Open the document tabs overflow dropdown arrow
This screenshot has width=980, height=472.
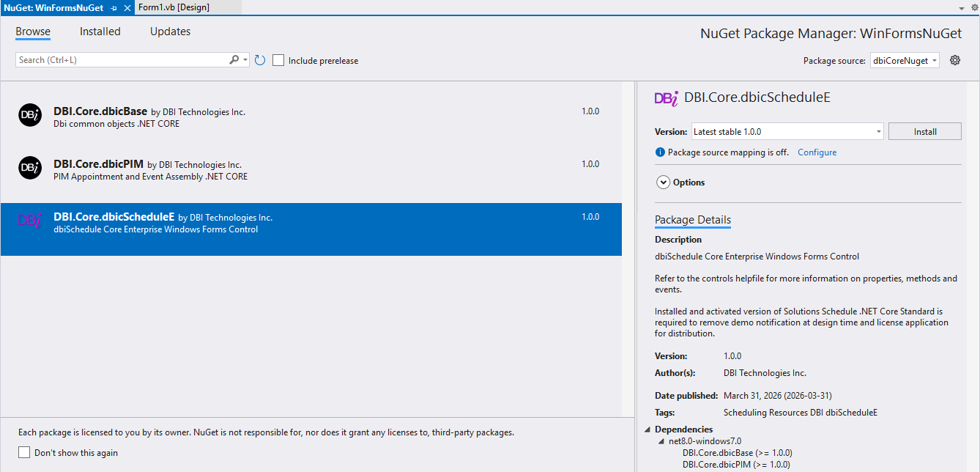[x=962, y=7]
